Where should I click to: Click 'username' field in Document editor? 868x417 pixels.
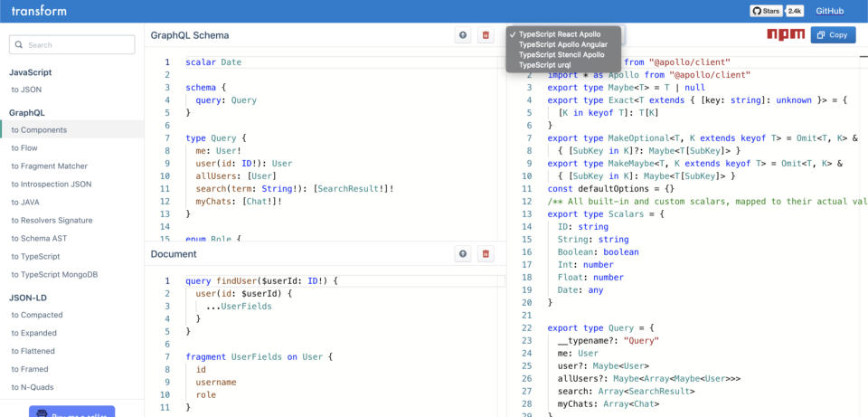coord(216,382)
